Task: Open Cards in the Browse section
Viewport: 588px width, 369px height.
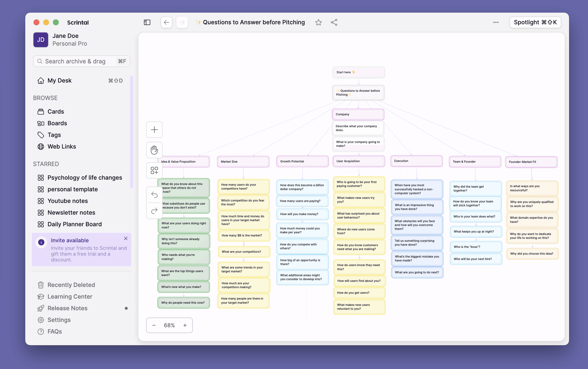Action: coord(56,111)
